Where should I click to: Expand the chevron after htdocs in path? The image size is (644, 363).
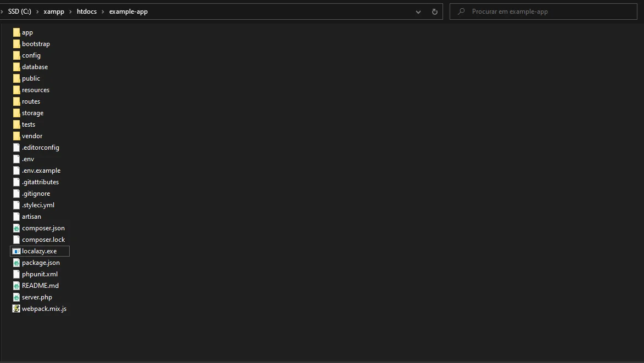[103, 12]
